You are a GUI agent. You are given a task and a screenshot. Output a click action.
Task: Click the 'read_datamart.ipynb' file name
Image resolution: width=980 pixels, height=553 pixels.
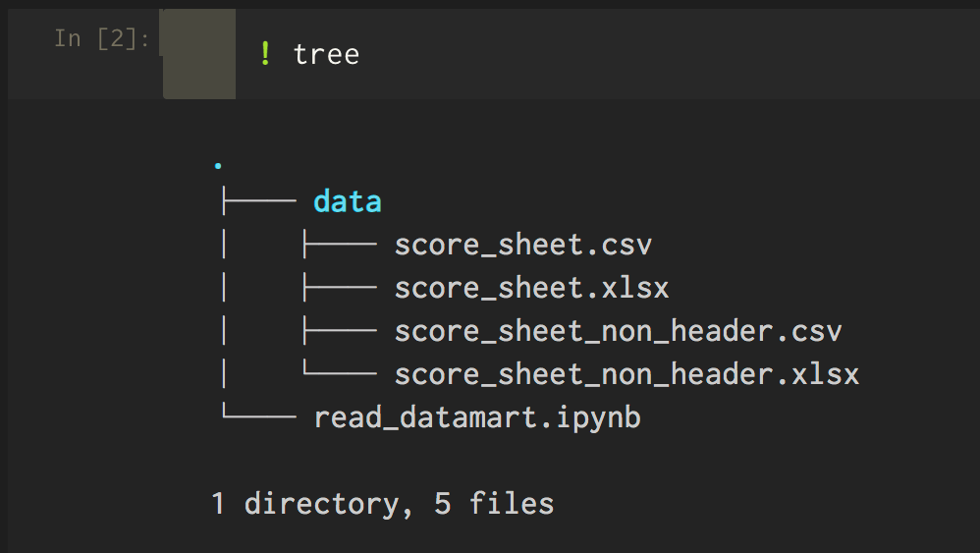[477, 417]
